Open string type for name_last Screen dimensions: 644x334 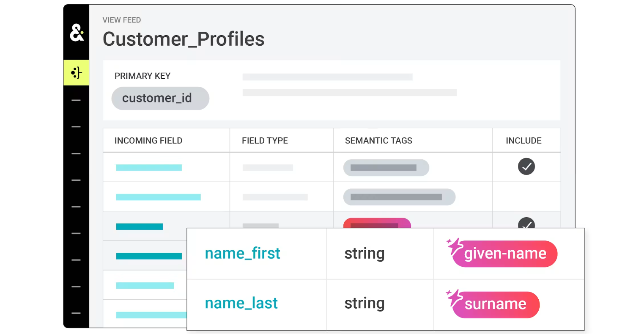pos(364,304)
